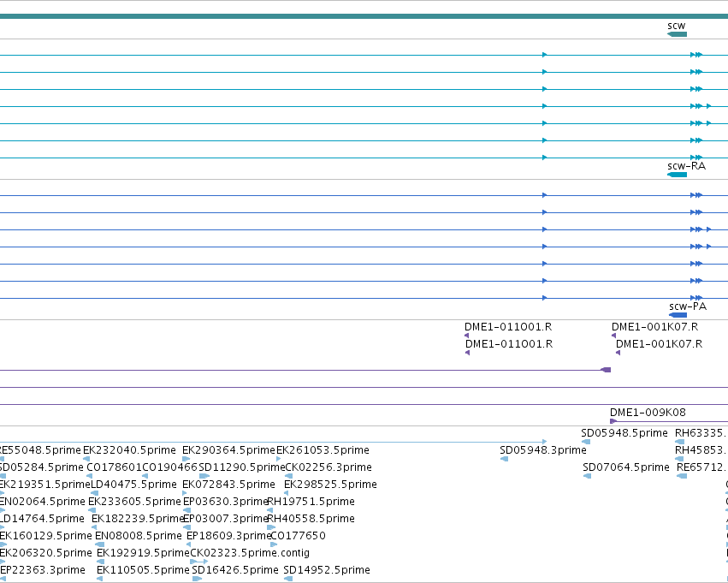Click the EK072843.5prime label

pyautogui.click(x=228, y=485)
